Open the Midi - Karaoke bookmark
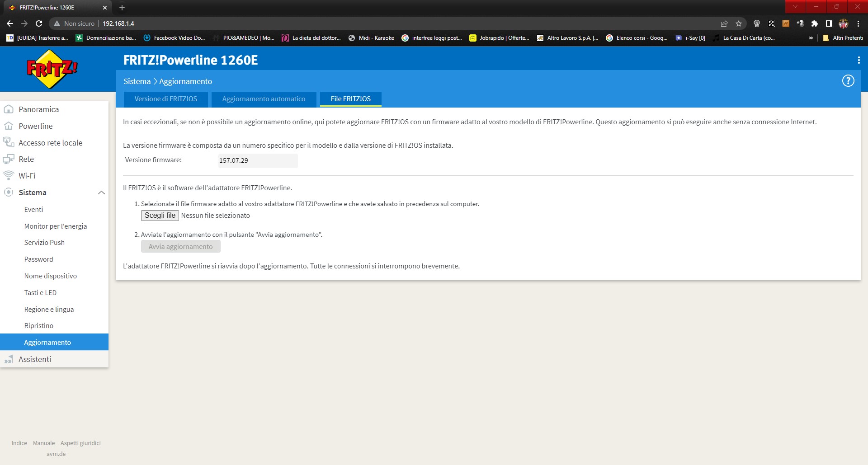Viewport: 868px width, 465px height. (371, 38)
